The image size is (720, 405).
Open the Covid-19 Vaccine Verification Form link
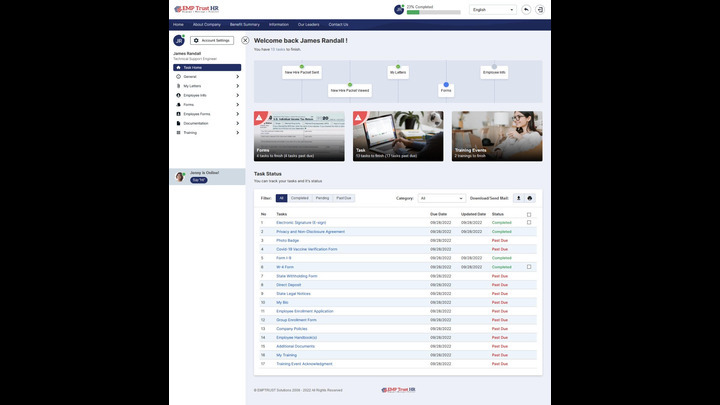pos(307,249)
